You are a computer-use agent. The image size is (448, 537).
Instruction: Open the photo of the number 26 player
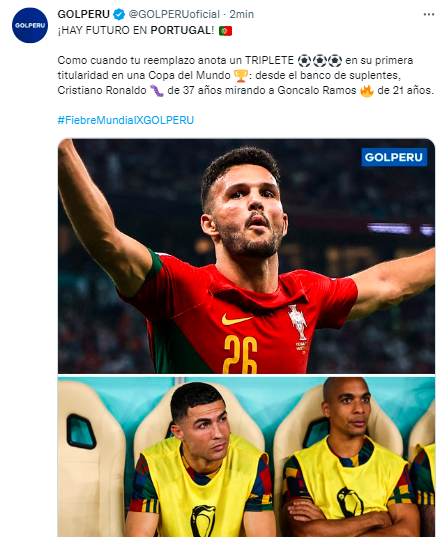tap(246, 256)
